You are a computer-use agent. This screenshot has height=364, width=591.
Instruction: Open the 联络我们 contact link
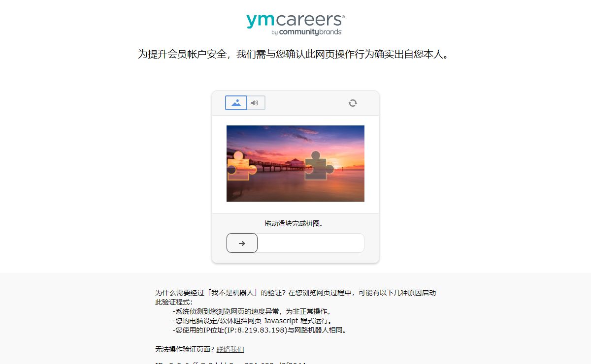(230, 349)
